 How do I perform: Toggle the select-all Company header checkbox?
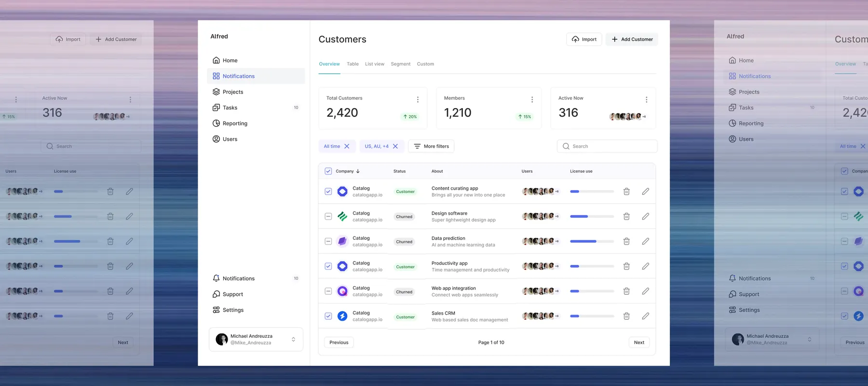(328, 171)
